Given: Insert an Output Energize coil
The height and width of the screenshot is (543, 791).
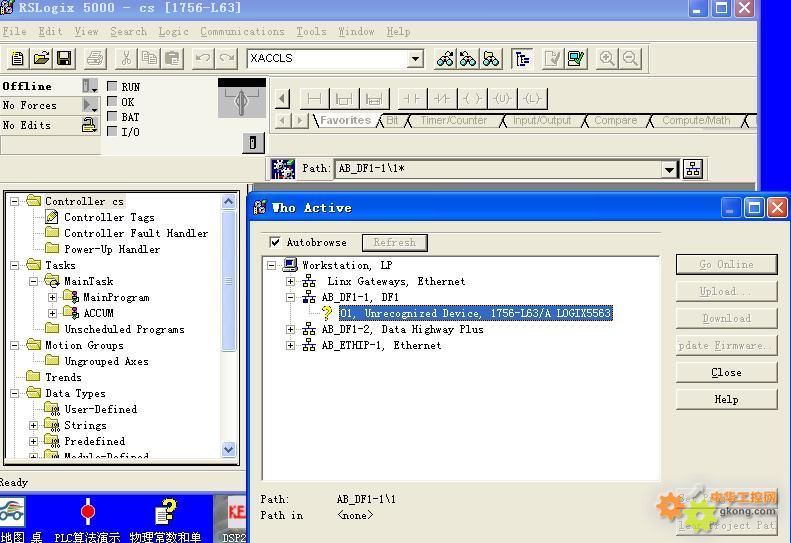Looking at the screenshot, I should pos(472,98).
